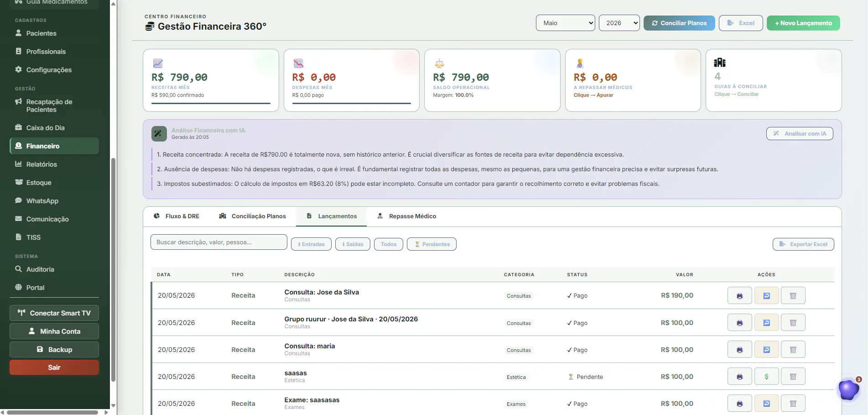Select the Lançamentos tab
This screenshot has width=868, height=415.
coord(331,216)
